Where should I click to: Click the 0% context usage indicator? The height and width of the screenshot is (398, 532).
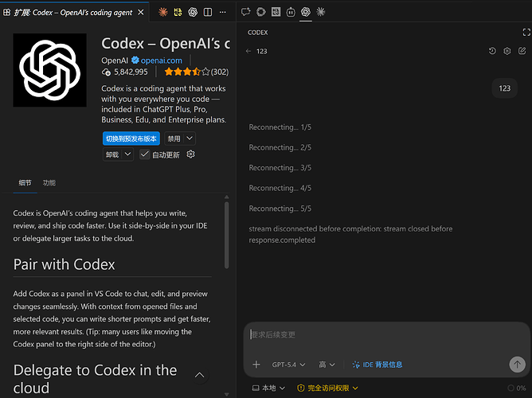pos(517,388)
